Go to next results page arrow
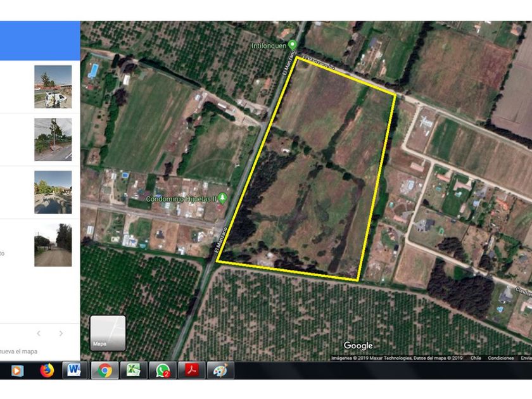Screen dimensions: 532x399 tap(61, 333)
